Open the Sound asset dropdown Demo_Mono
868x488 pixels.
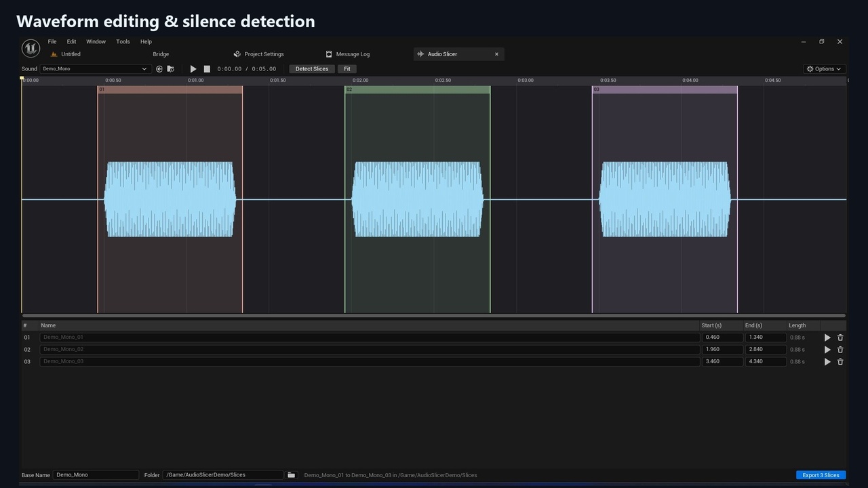(x=95, y=68)
